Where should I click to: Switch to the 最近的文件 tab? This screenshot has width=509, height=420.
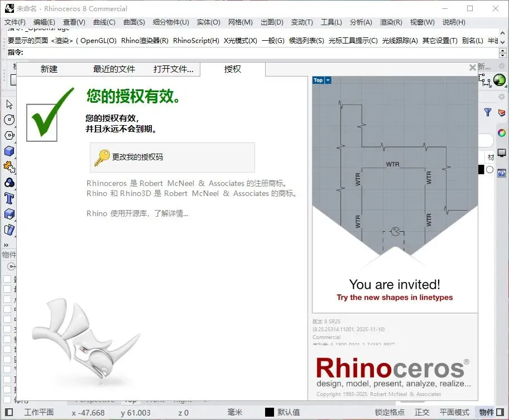tap(114, 69)
